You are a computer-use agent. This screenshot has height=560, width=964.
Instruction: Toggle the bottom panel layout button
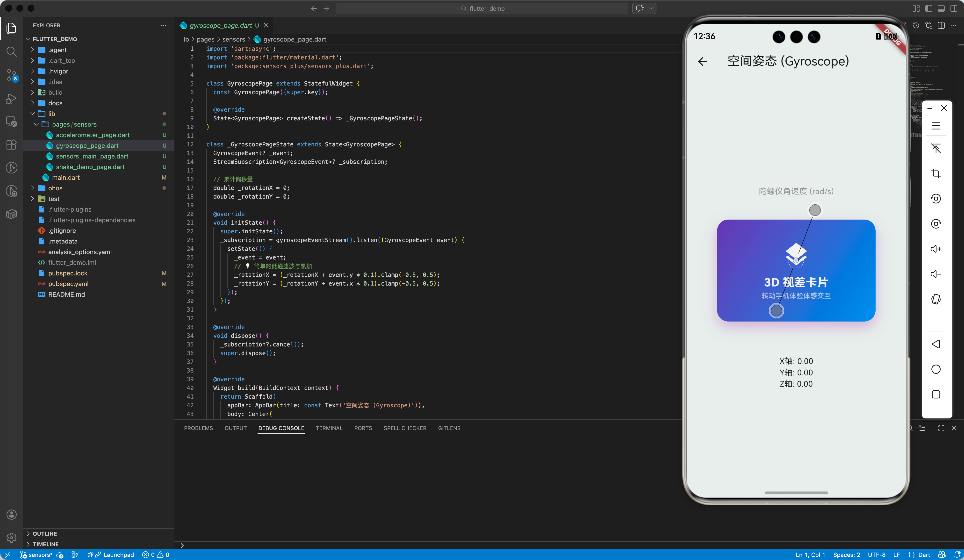(941, 8)
